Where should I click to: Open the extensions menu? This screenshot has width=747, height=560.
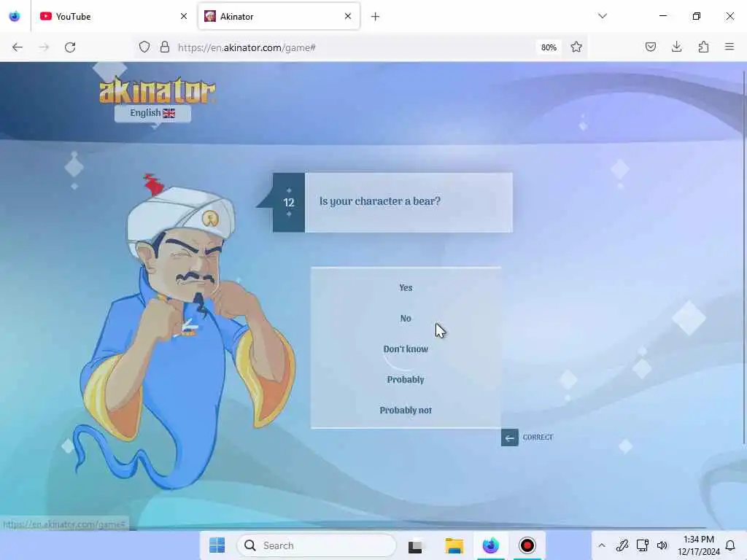[x=704, y=47]
